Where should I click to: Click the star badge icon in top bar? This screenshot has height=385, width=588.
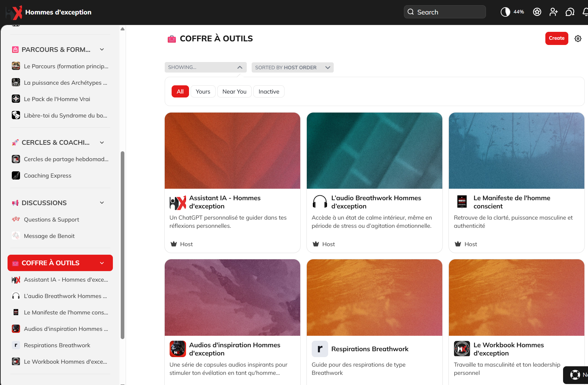(x=537, y=12)
